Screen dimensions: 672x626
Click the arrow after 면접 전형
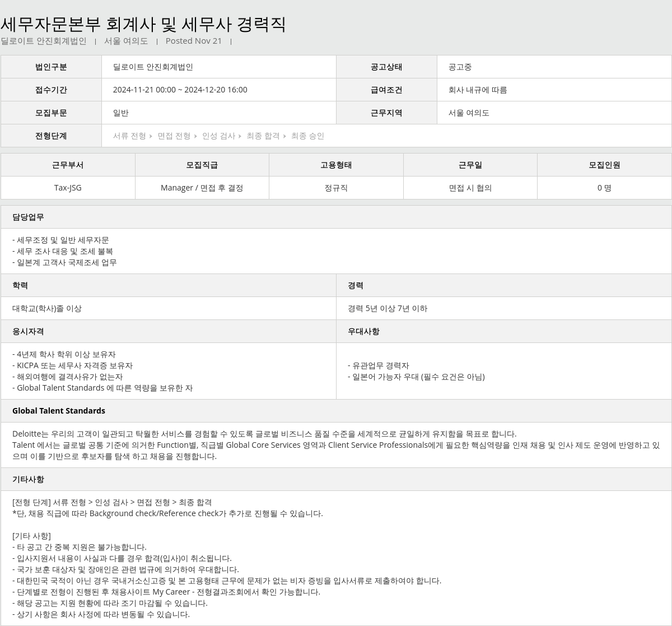[195, 136]
